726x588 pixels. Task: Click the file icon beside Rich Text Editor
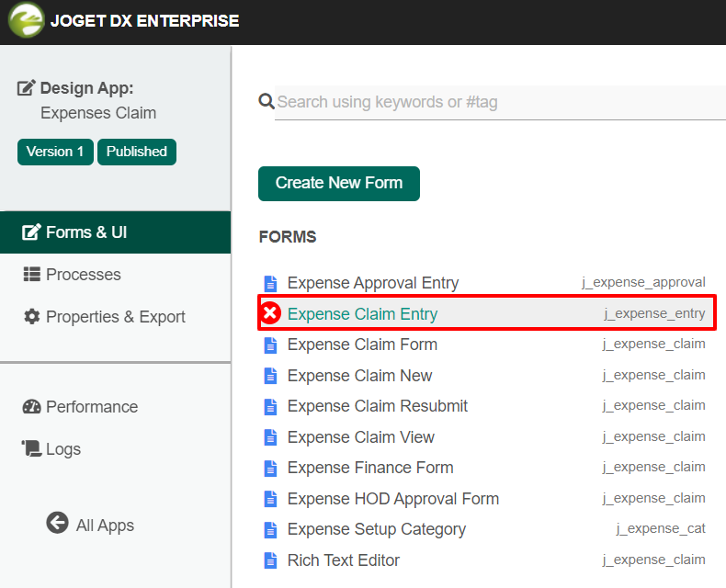(270, 560)
